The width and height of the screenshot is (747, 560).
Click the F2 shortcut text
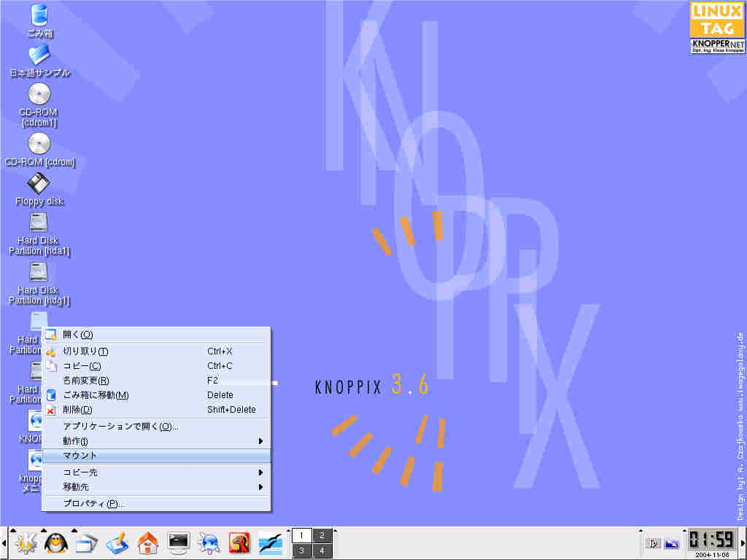pyautogui.click(x=212, y=381)
